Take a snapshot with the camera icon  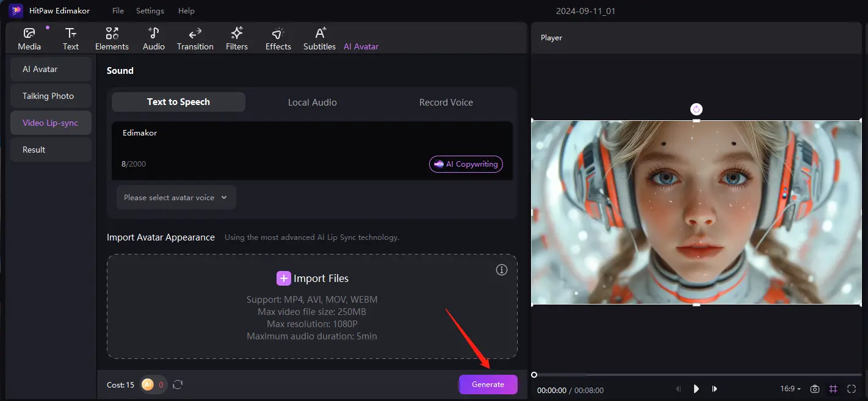pyautogui.click(x=815, y=389)
